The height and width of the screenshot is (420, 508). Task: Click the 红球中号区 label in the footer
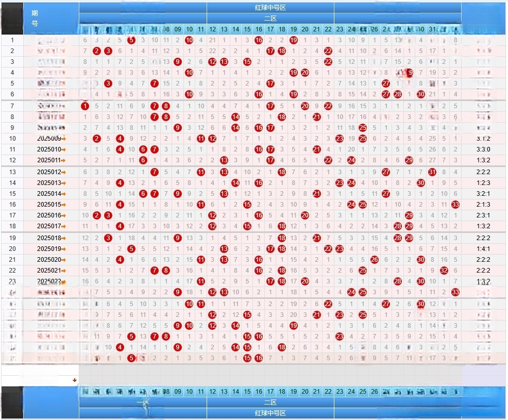point(270,413)
